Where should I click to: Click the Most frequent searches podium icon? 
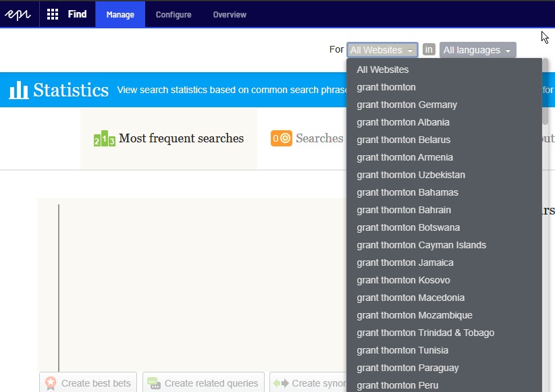[x=104, y=139]
